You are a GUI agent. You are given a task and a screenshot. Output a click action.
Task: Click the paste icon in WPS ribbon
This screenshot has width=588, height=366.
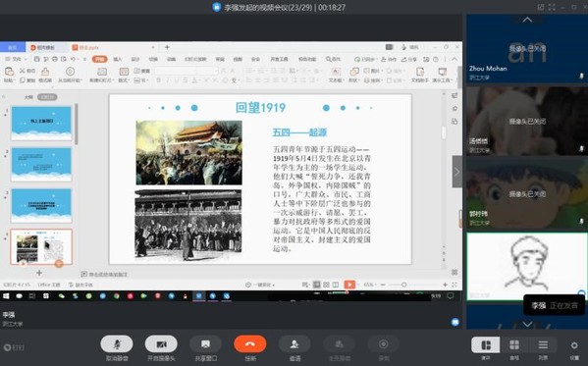tap(9, 72)
